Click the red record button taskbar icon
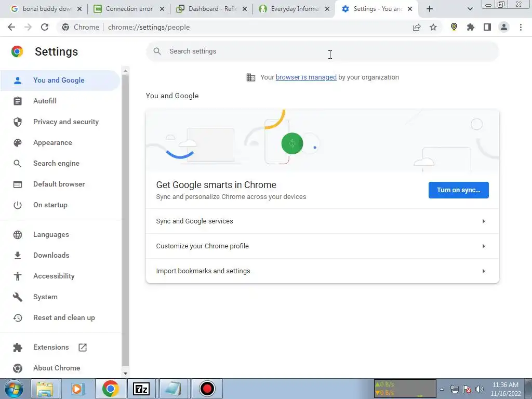532x399 pixels. 207,389
